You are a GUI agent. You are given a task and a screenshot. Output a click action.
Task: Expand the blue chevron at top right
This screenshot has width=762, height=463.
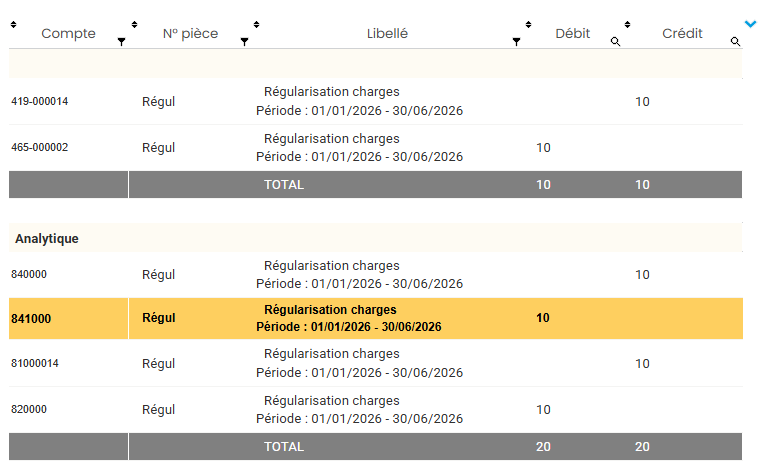pos(750,24)
